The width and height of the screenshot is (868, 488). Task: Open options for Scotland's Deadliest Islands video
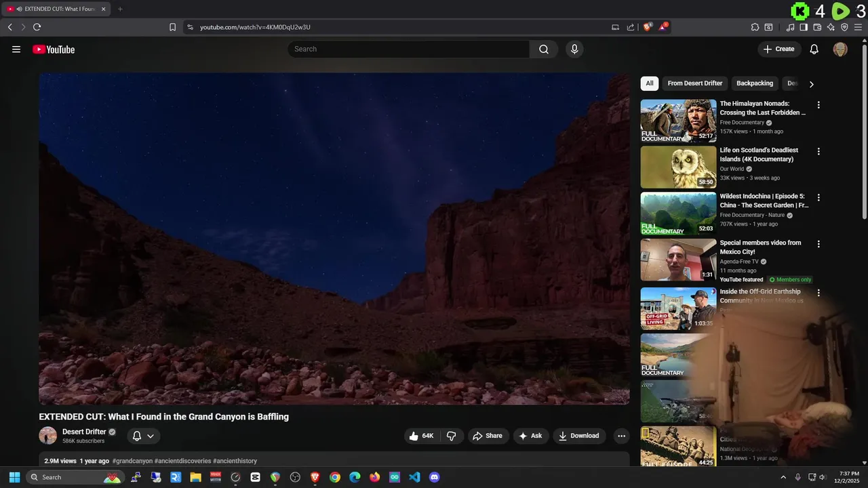pos(818,151)
